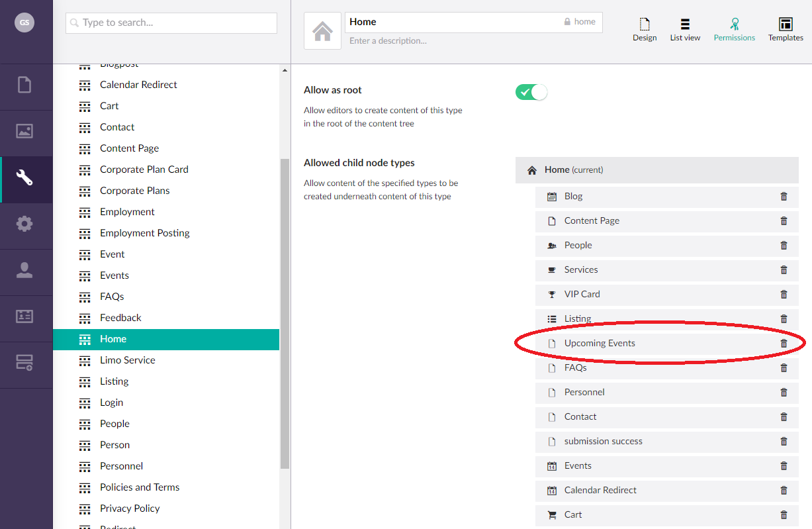
Task: Click the Enter a description field
Action: click(x=463, y=41)
